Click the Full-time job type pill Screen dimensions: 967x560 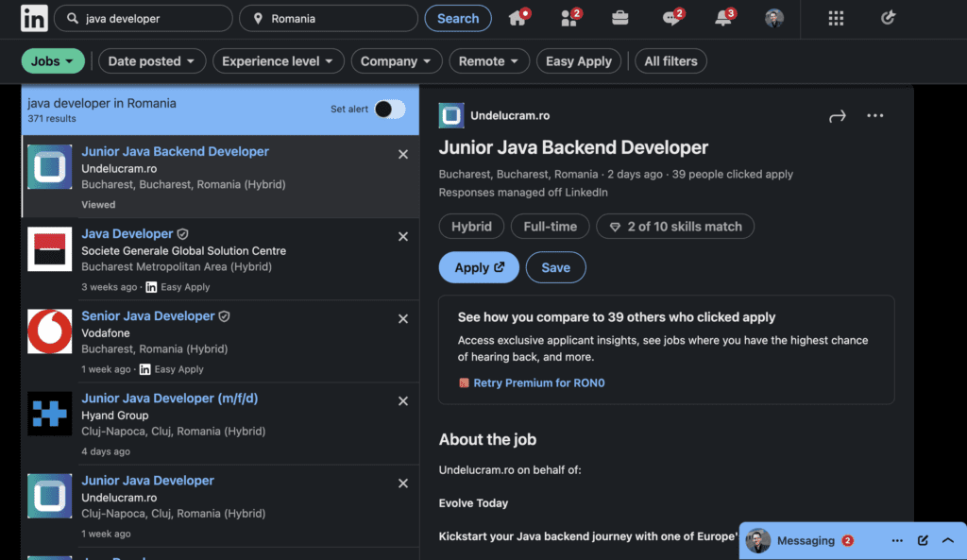coord(551,227)
